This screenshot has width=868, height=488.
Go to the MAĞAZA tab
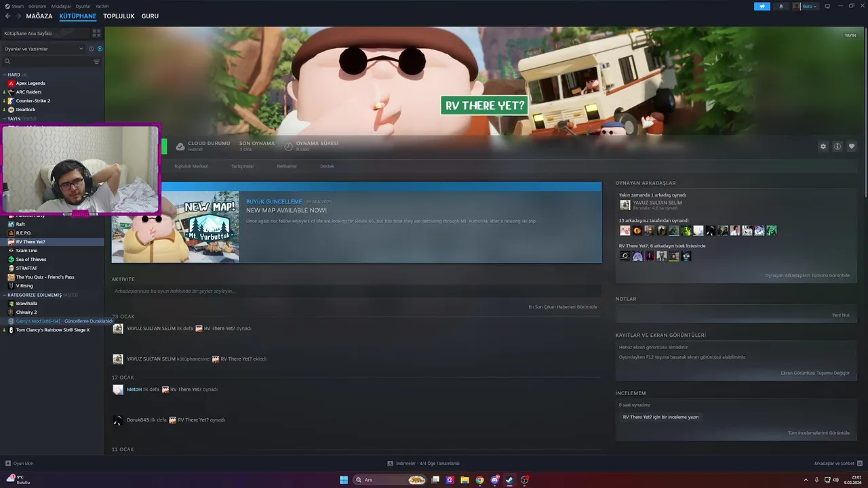pyautogui.click(x=39, y=16)
